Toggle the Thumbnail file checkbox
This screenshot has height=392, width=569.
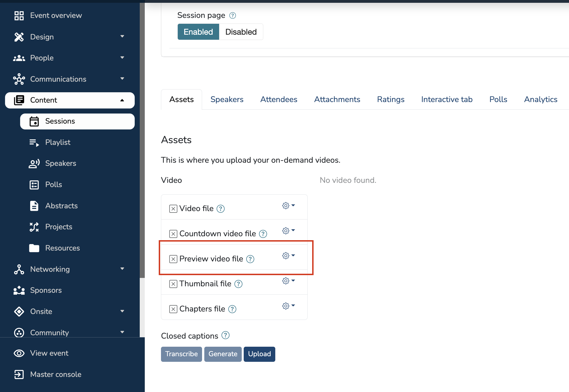coord(173,284)
